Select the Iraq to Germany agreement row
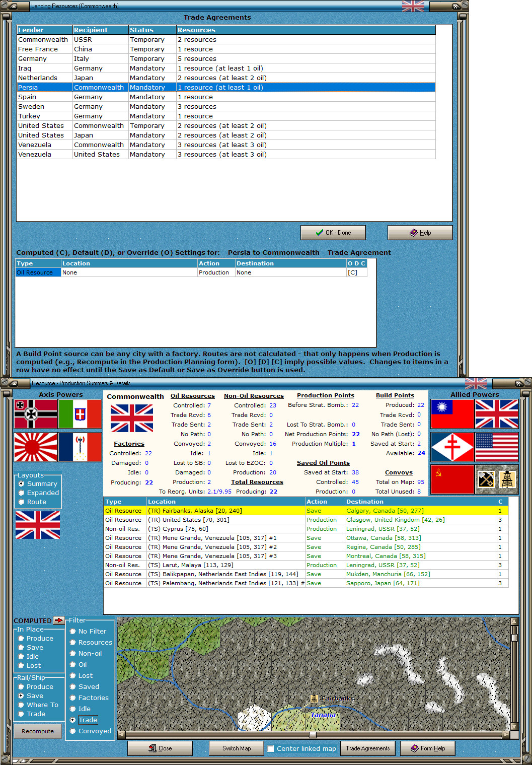Image resolution: width=532 pixels, height=765 pixels. [226, 68]
